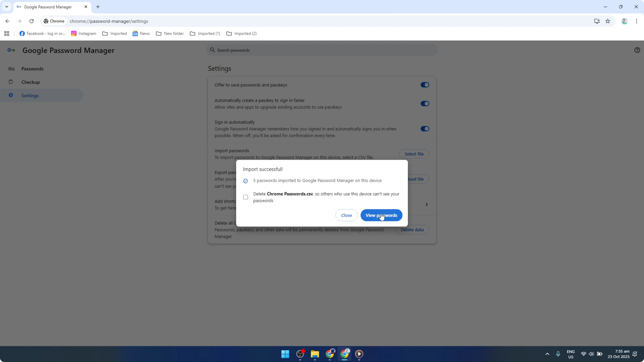Click the battery tray icon
This screenshot has height=362, width=644.
click(600, 354)
